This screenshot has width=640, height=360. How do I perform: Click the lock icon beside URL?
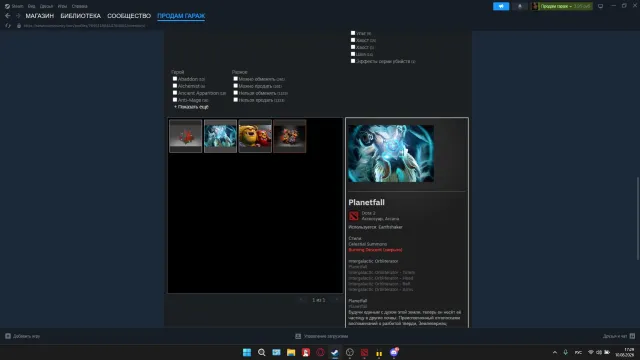coord(19,25)
